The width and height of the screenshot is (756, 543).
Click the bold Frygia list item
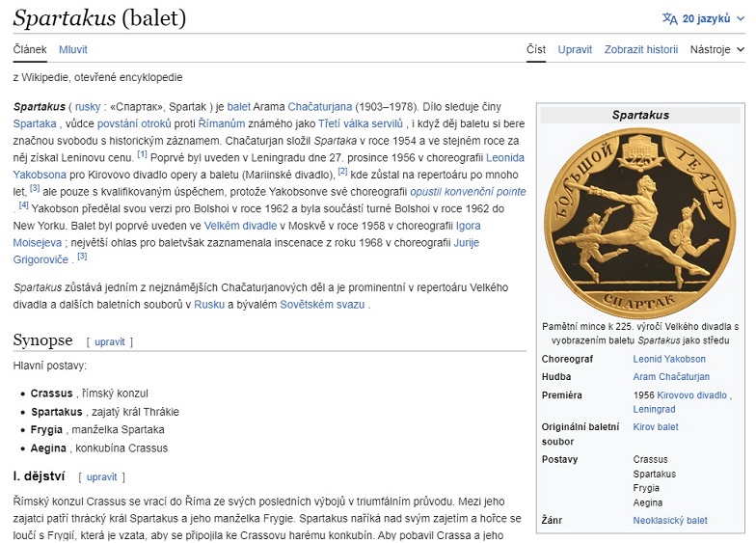pyautogui.click(x=46, y=430)
